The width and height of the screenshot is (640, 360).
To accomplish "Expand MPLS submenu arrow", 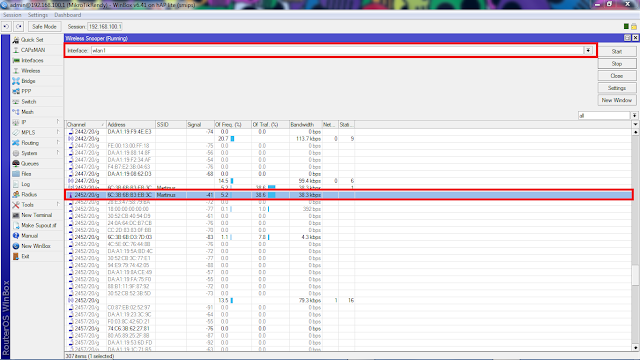I will 58,132.
